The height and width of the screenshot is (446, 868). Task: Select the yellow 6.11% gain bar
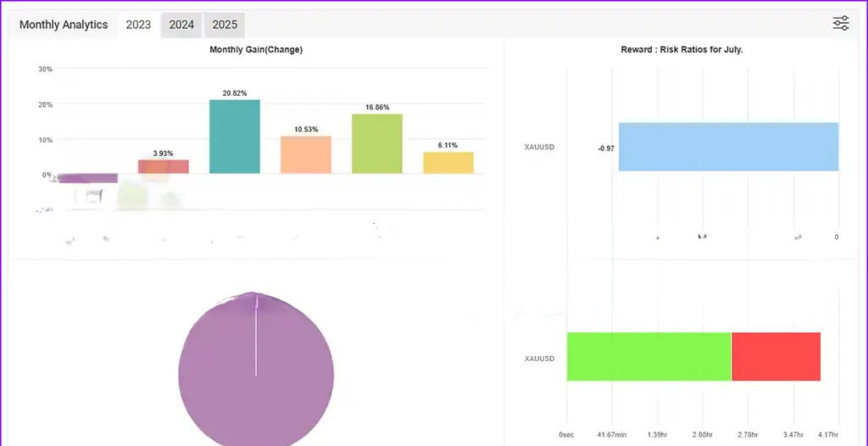tap(448, 163)
